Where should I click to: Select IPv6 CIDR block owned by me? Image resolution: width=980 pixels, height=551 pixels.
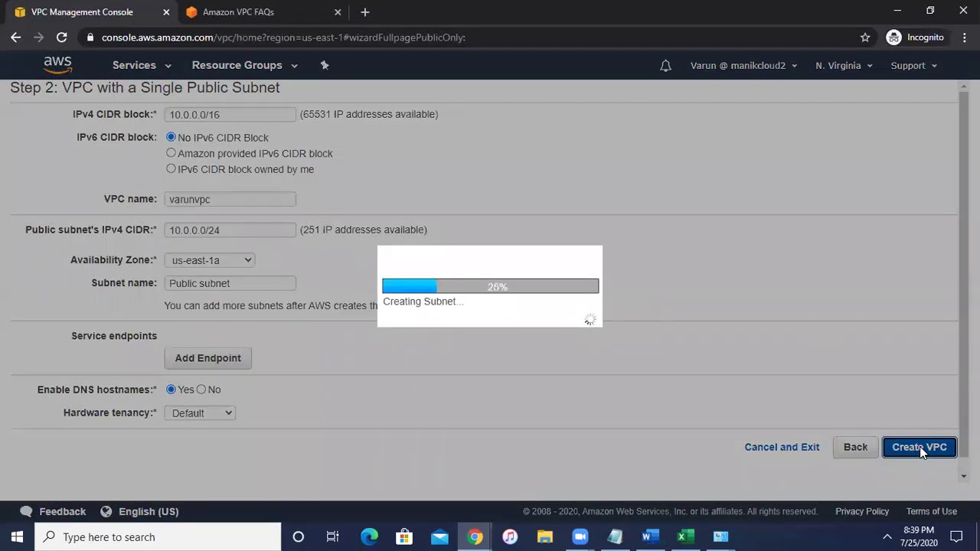point(171,169)
